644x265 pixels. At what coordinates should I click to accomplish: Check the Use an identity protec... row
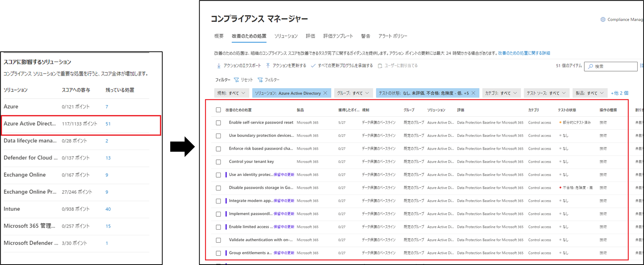[218, 175]
